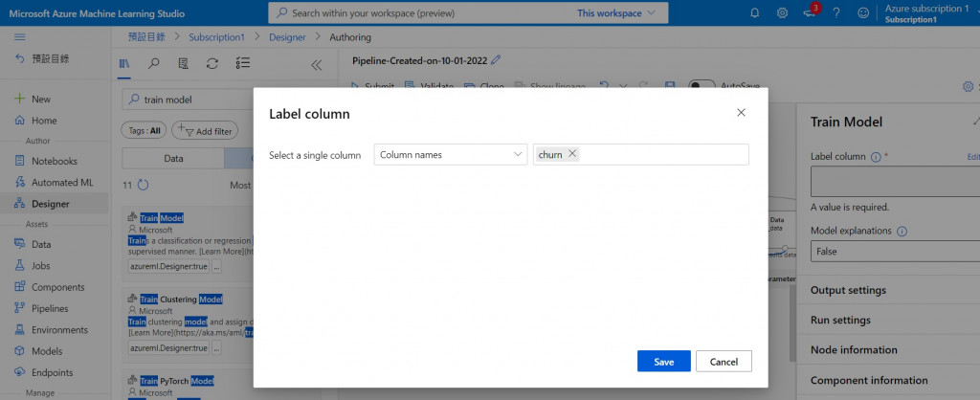Click the smiley face feedback icon

(x=863, y=12)
